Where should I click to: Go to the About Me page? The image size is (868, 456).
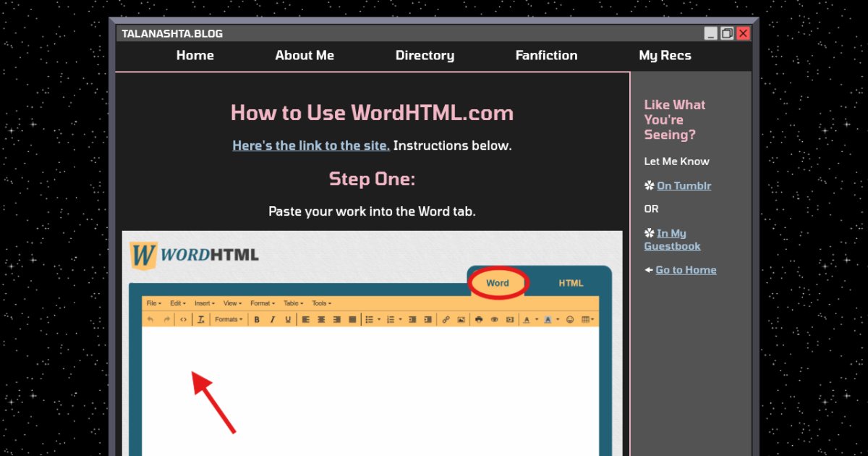click(305, 56)
